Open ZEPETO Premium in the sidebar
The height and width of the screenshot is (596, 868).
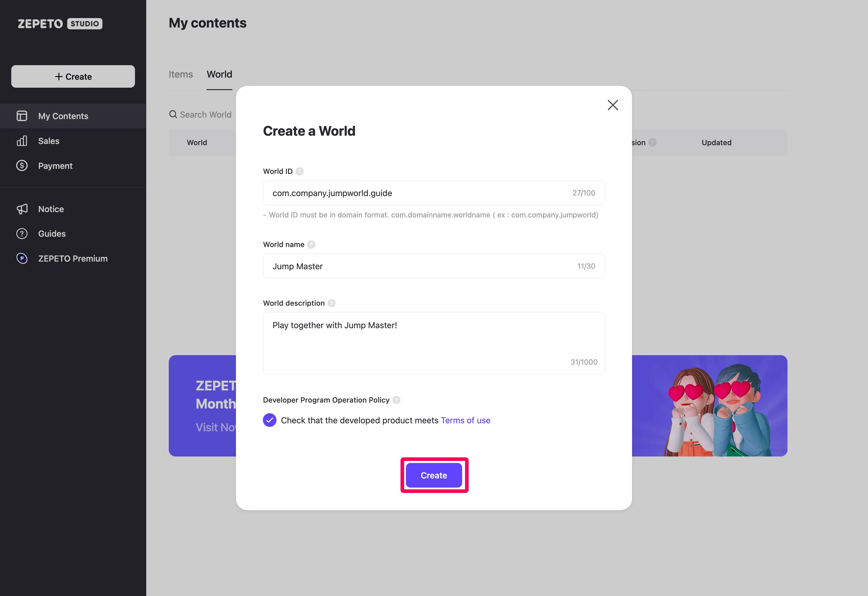pos(73,258)
